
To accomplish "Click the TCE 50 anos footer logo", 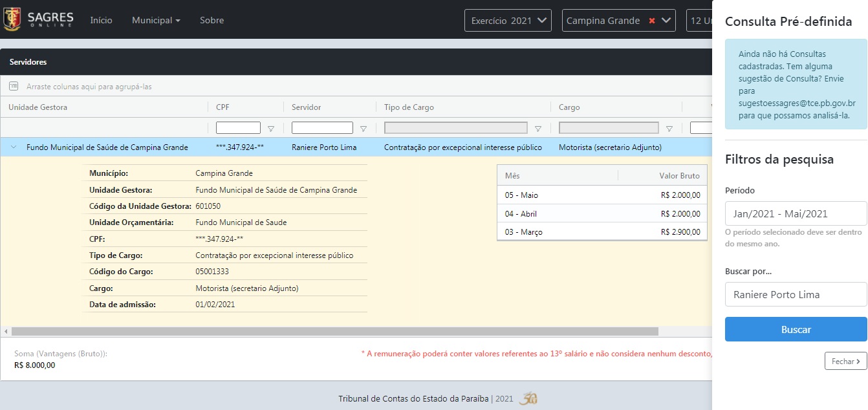I will (528, 398).
